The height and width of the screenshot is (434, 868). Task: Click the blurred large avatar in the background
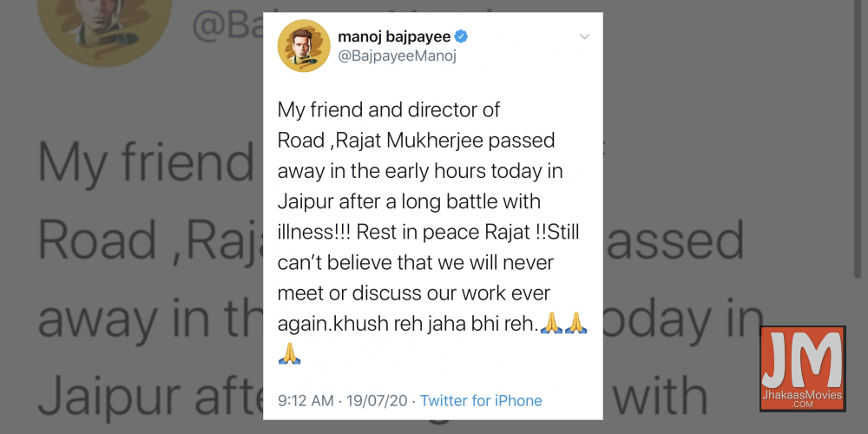coord(104,31)
